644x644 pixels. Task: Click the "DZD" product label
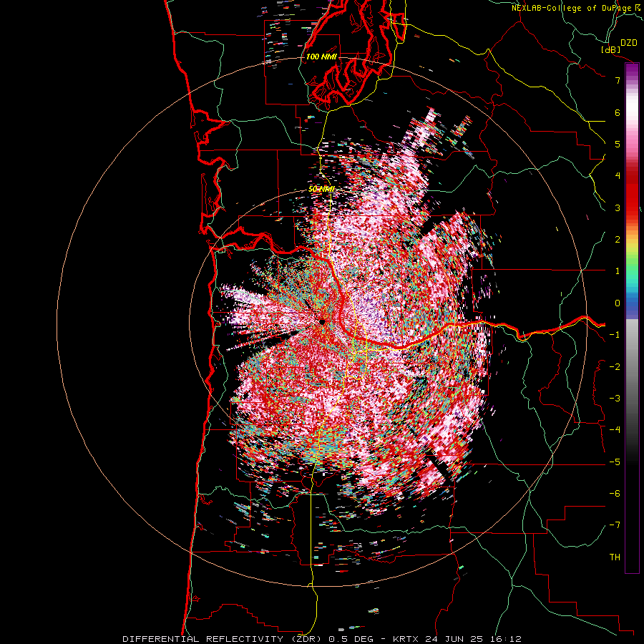pyautogui.click(x=629, y=43)
